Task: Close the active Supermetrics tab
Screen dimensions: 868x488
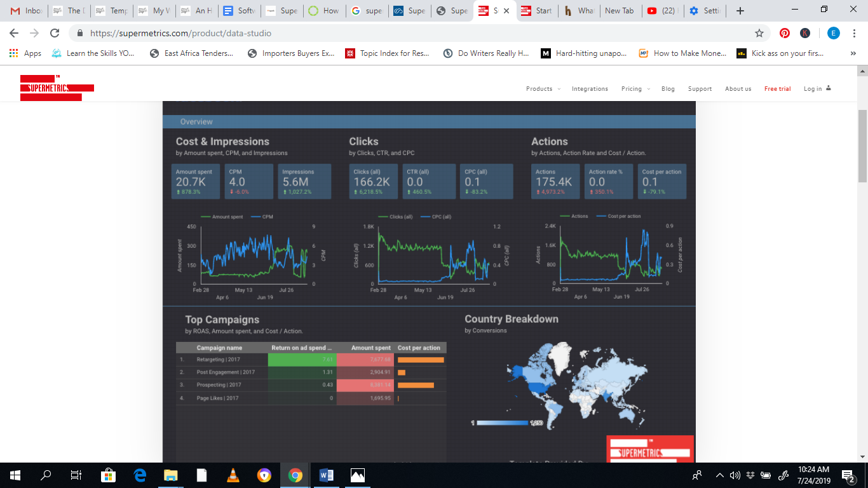Action: click(x=506, y=11)
